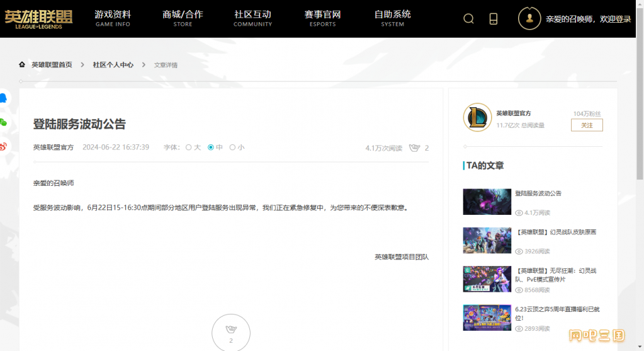Click the 关注 follow button
This screenshot has height=351, width=644.
pyautogui.click(x=587, y=125)
